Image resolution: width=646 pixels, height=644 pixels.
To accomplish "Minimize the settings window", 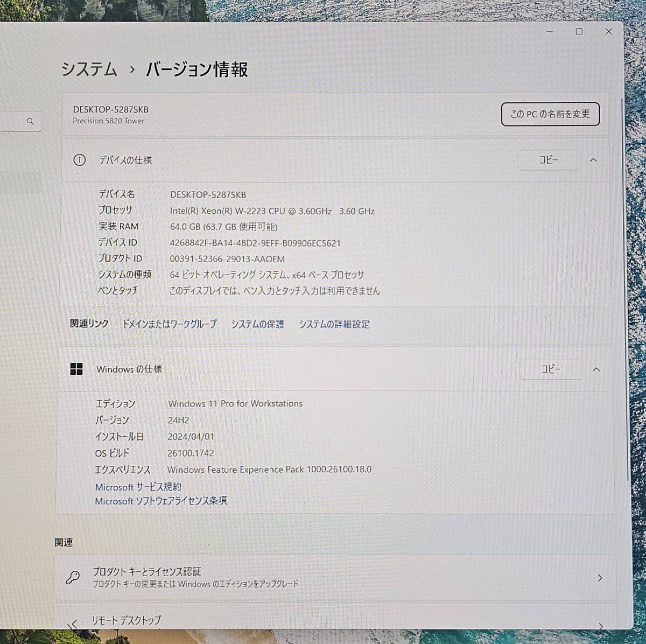I will 550,31.
